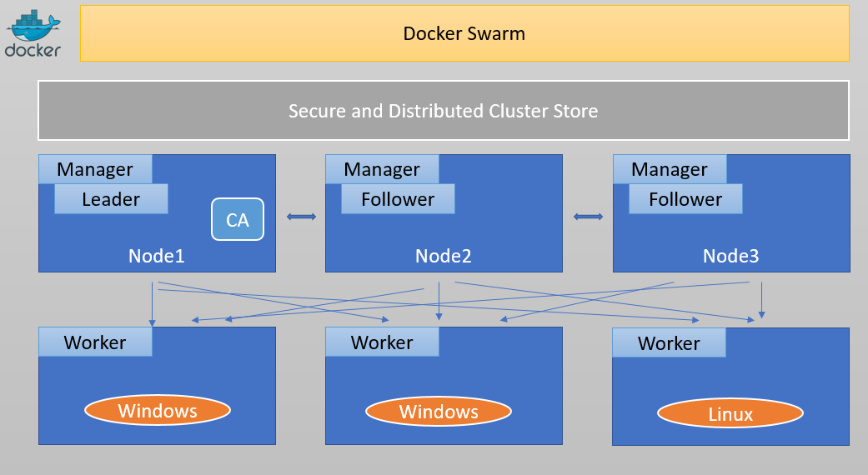Select the CA box in Node1
This screenshot has height=475, width=868.
click(238, 219)
